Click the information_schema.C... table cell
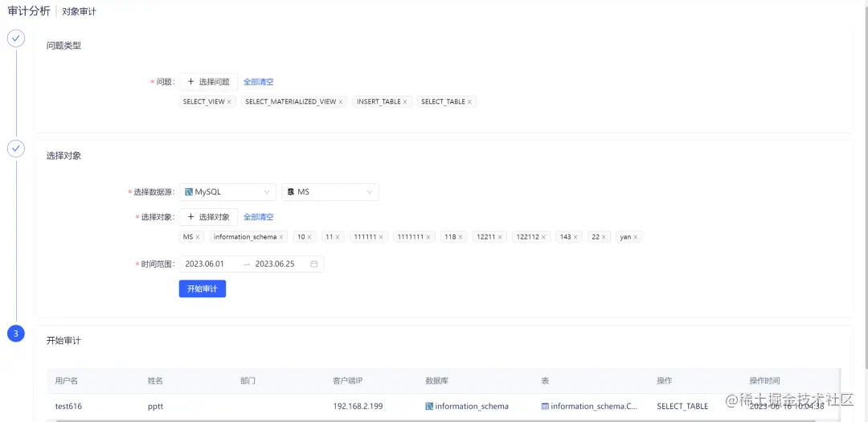This screenshot has width=868, height=422. pyautogui.click(x=595, y=407)
